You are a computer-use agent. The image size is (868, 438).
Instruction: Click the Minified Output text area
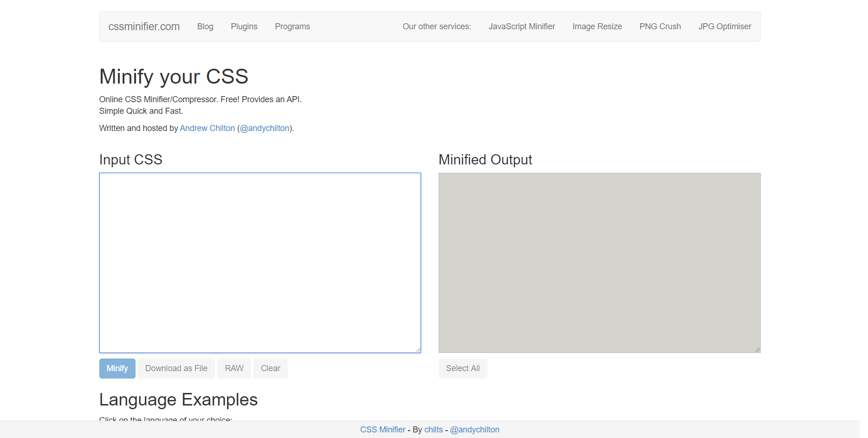coord(599,263)
